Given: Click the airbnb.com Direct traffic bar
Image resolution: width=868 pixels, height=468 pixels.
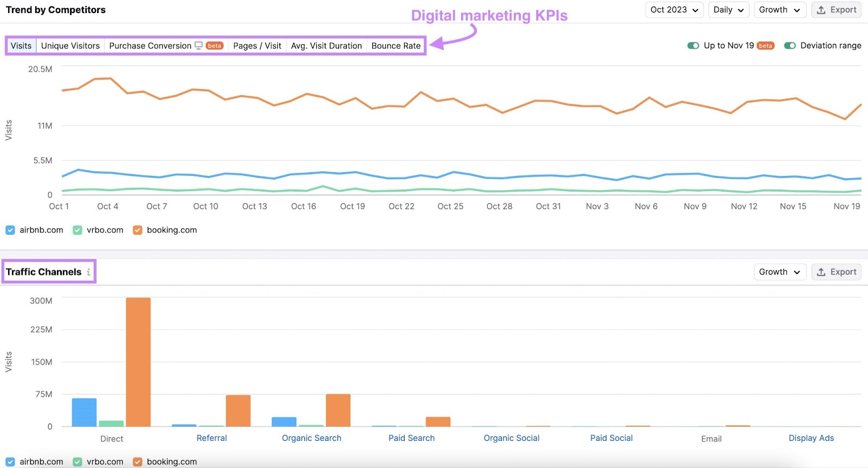Looking at the screenshot, I should point(84,412).
